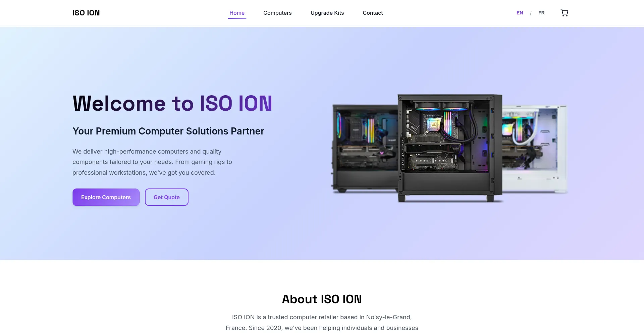Click the Get Quote button
Viewport: 644px width, 333px height.
tap(166, 197)
